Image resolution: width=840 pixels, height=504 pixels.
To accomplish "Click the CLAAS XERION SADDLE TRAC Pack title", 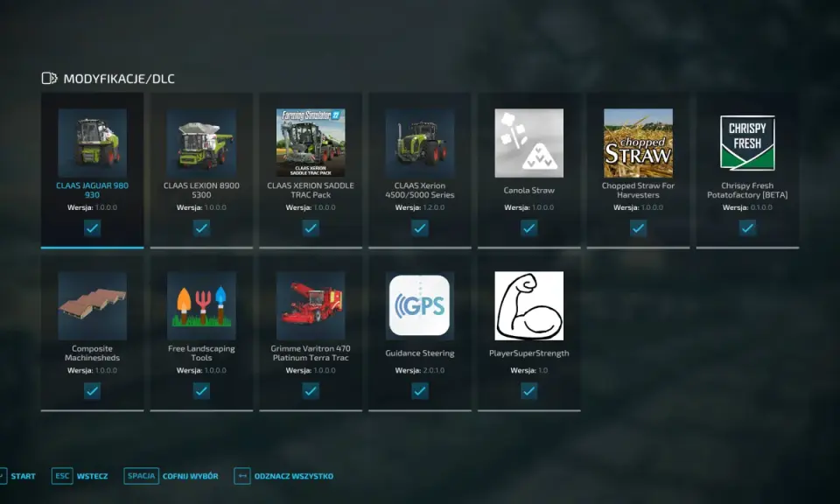I will point(311,190).
